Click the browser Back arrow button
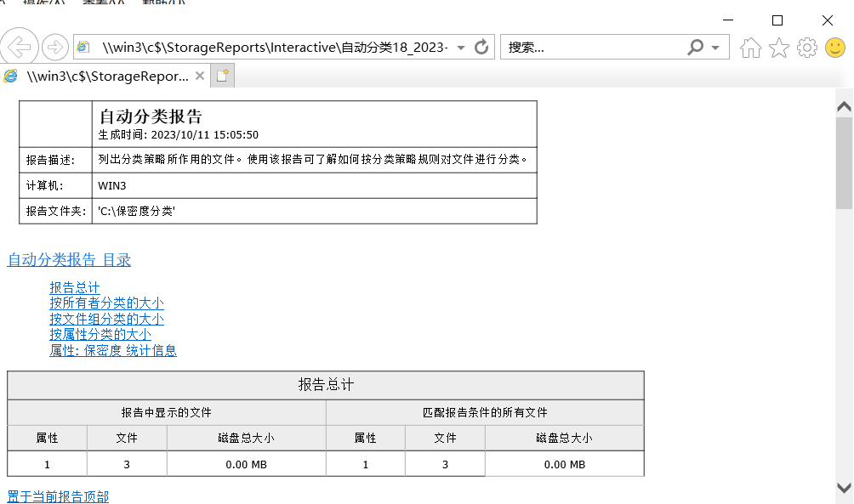 pyautogui.click(x=19, y=47)
